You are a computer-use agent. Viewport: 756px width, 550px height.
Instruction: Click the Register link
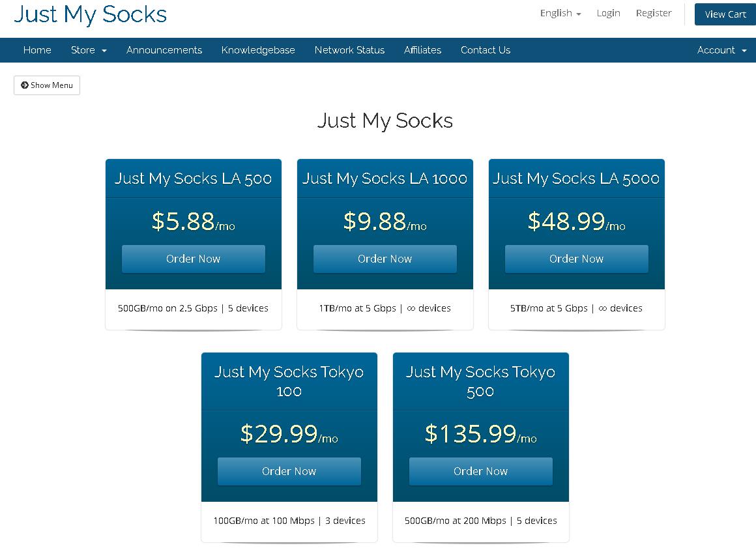653,14
